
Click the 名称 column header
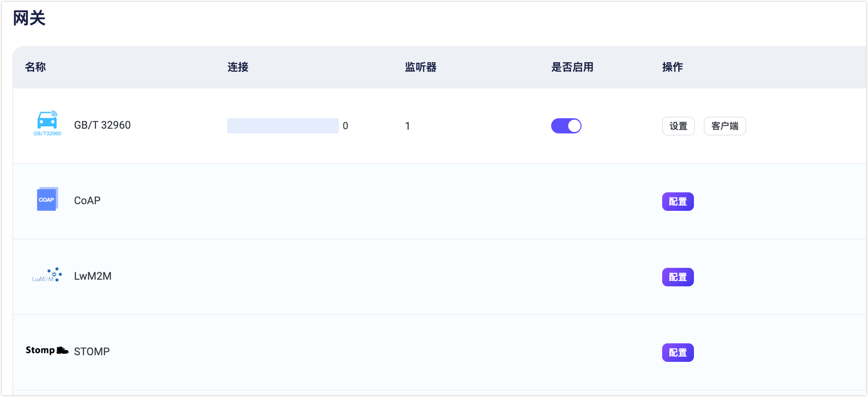tap(36, 67)
